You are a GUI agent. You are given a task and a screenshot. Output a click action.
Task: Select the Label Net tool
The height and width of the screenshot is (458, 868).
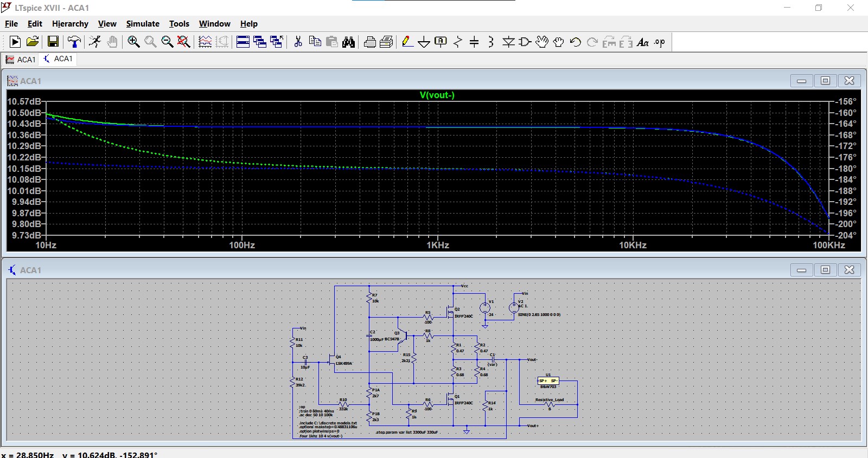(x=441, y=42)
